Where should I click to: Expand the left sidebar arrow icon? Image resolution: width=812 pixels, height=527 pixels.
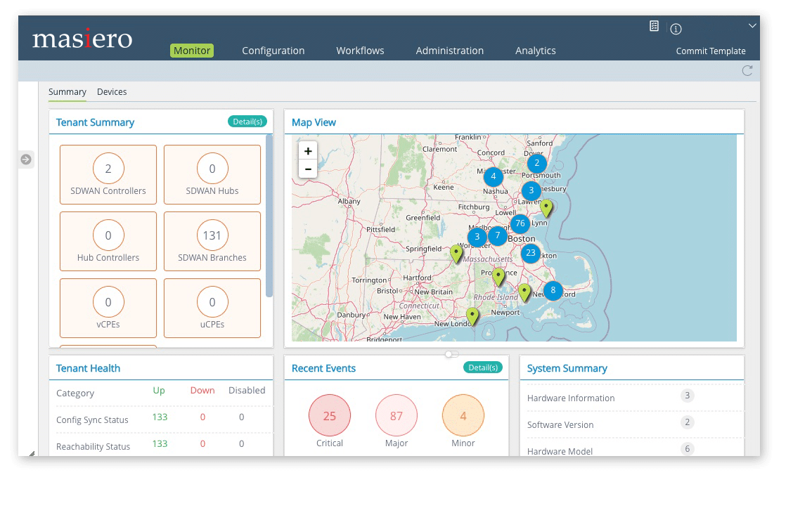point(26,160)
